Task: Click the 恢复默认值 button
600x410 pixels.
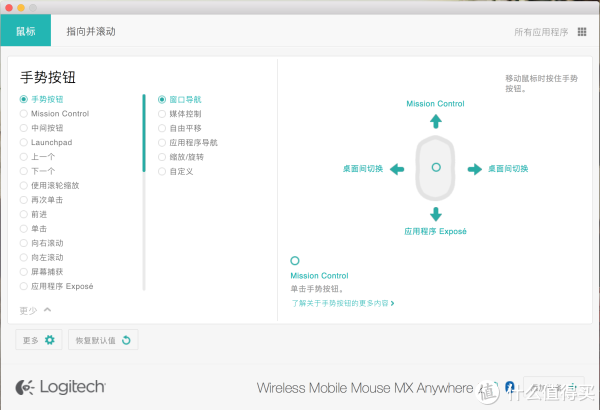Action: (103, 340)
